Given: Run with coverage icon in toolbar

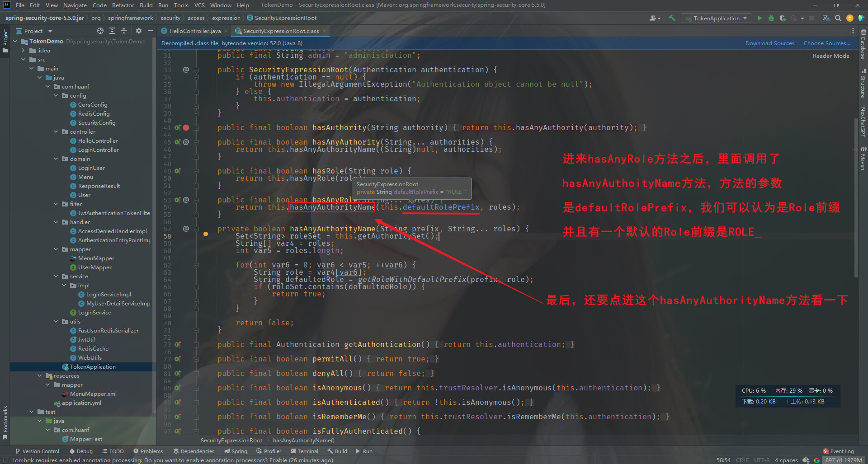Looking at the screenshot, I should pyautogui.click(x=783, y=18).
